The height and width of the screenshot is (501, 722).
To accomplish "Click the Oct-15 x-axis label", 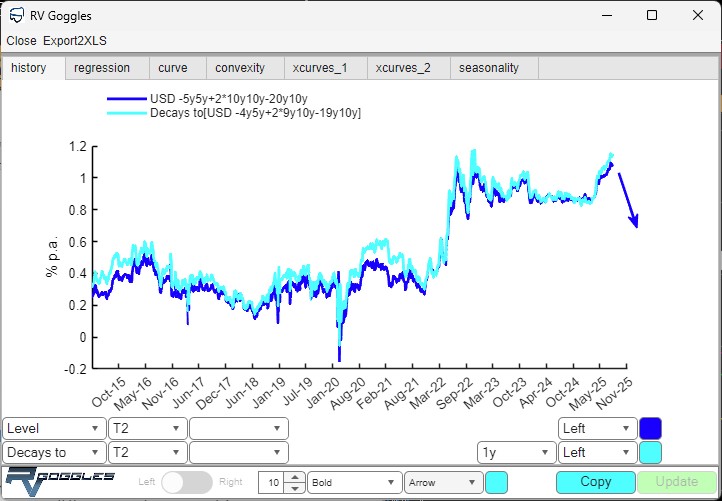I will pyautogui.click(x=109, y=393).
